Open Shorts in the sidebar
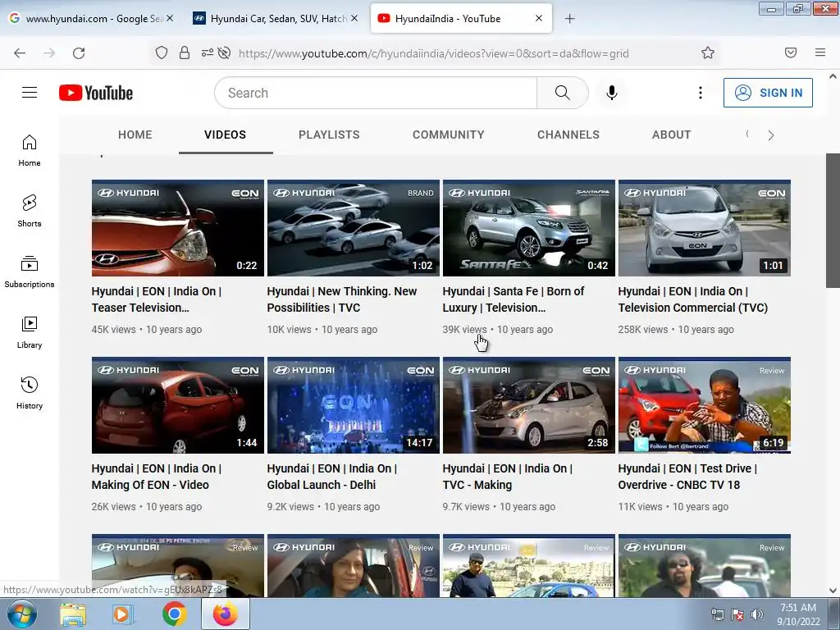Viewport: 840px width, 630px height. point(30,211)
